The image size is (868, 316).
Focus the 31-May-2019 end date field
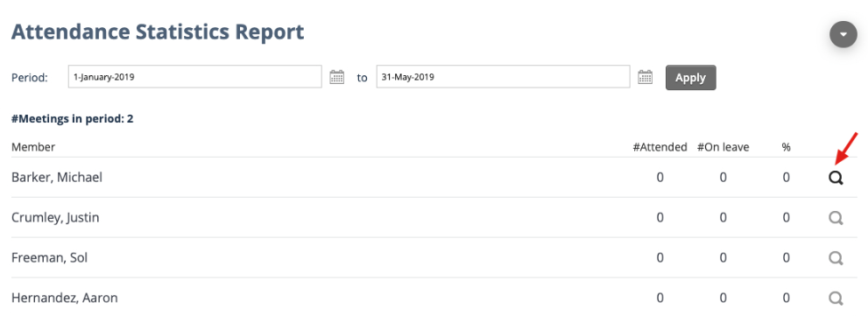point(504,77)
